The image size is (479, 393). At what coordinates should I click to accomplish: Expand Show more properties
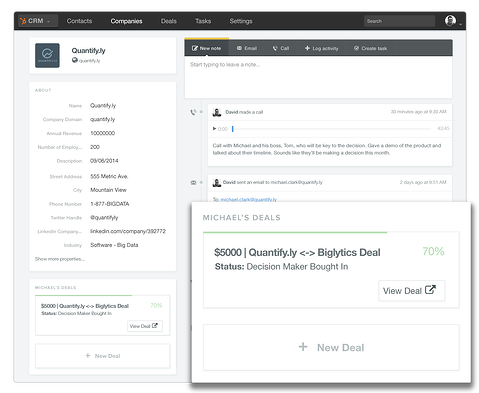click(x=60, y=259)
